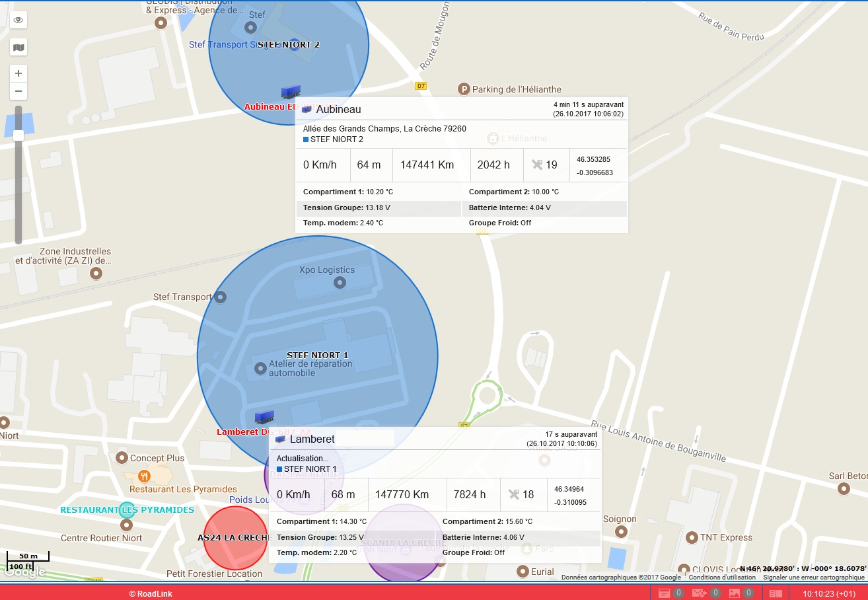Image resolution: width=868 pixels, height=600 pixels.
Task: Click the 7824 h hours value
Action: (470, 494)
